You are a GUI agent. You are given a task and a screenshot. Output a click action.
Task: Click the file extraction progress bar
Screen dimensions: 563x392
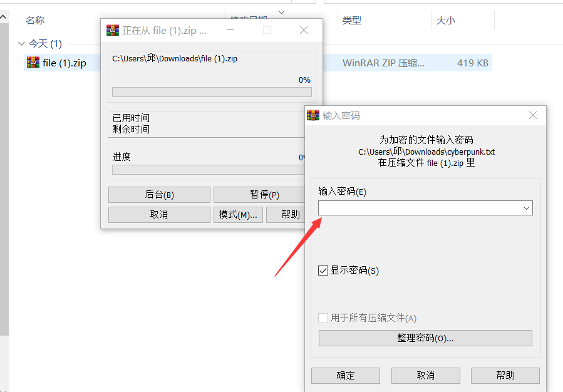212,92
